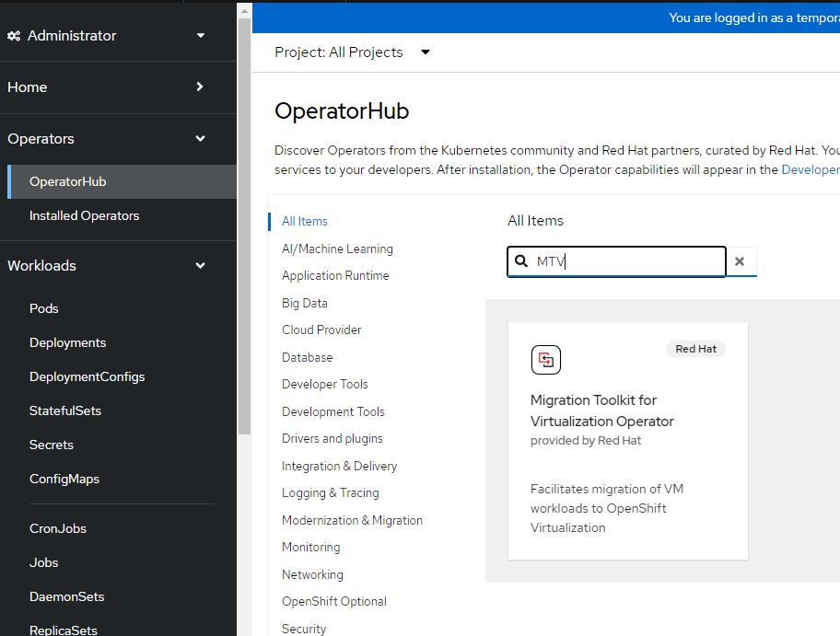
Task: Filter by Developer Tools category
Action: click(x=325, y=385)
